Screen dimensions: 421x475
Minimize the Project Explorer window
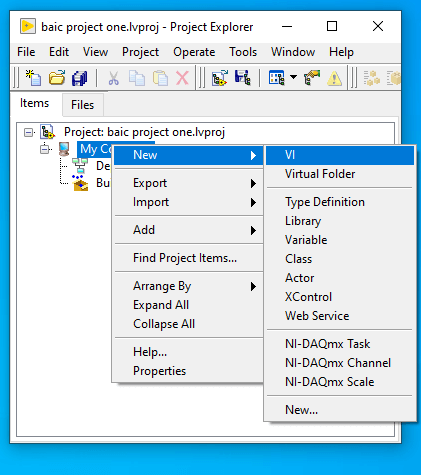tap(287, 26)
